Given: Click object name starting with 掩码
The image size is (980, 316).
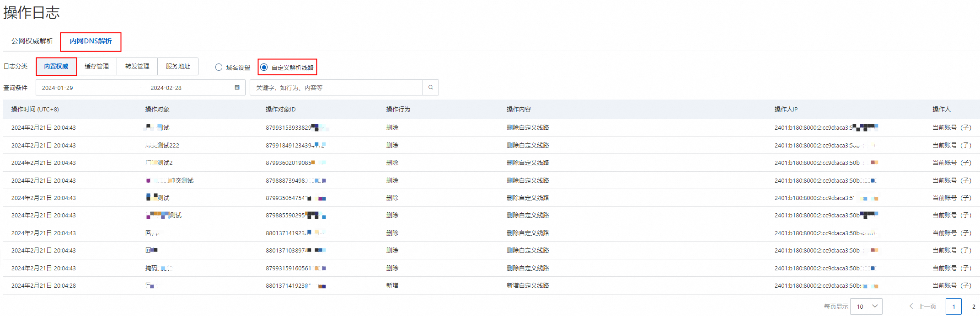Looking at the screenshot, I should tap(159, 268).
